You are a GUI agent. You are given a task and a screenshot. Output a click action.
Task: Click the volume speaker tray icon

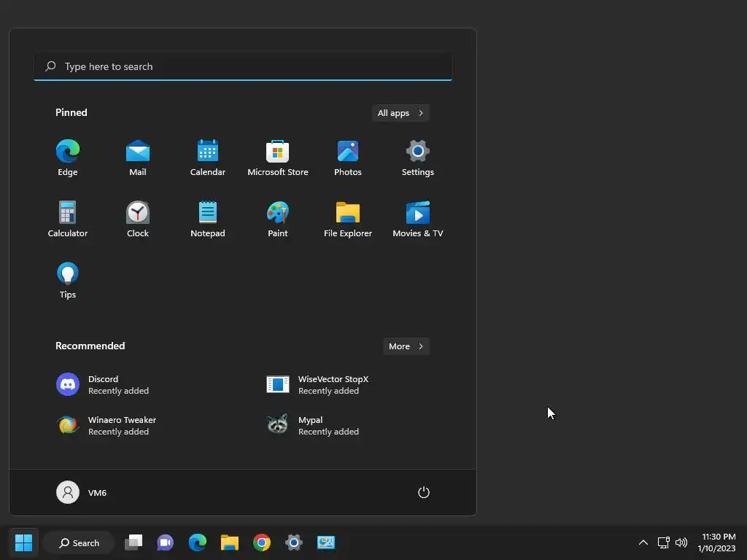pos(681,542)
